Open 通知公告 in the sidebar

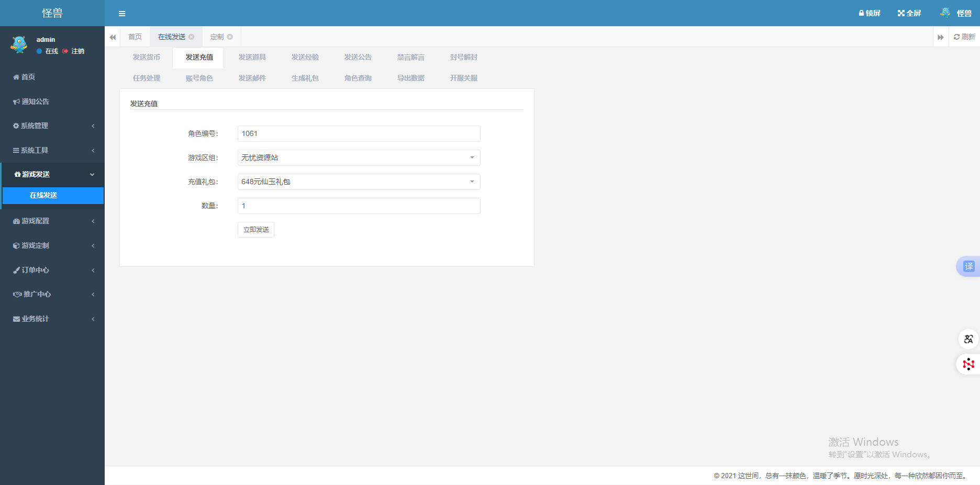coord(52,101)
